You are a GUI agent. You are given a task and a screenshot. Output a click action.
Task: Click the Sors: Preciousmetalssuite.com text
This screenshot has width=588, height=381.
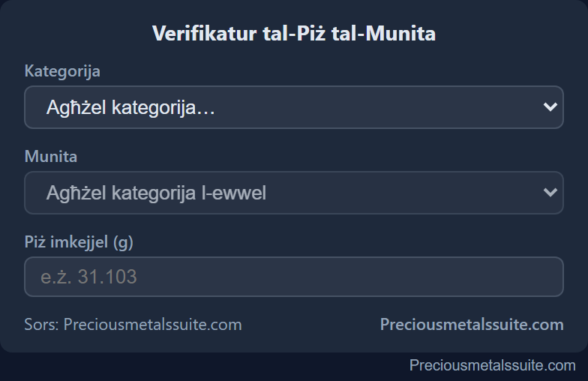[x=133, y=324]
